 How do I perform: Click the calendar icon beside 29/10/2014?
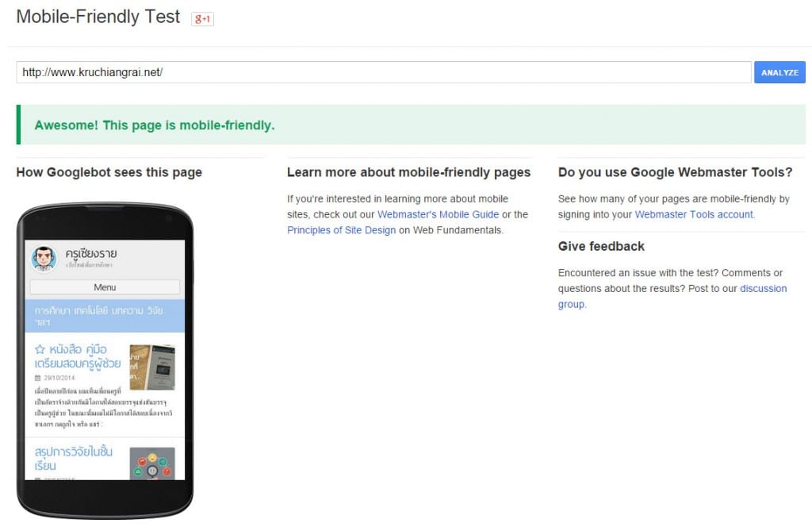[37, 378]
